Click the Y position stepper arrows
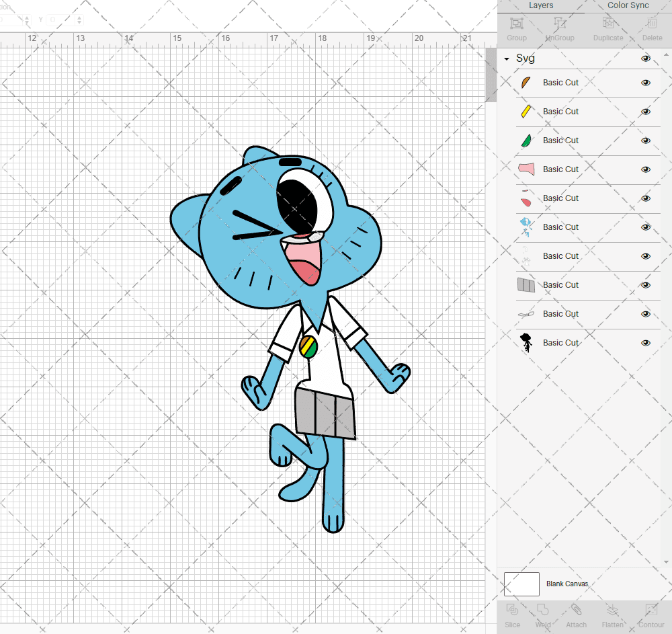The image size is (672, 634). tap(79, 19)
